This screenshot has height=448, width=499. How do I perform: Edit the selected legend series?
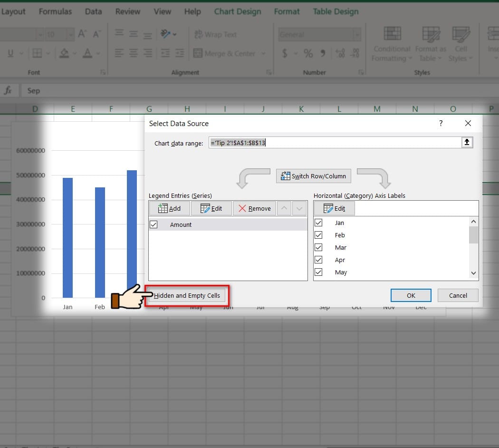coord(211,208)
